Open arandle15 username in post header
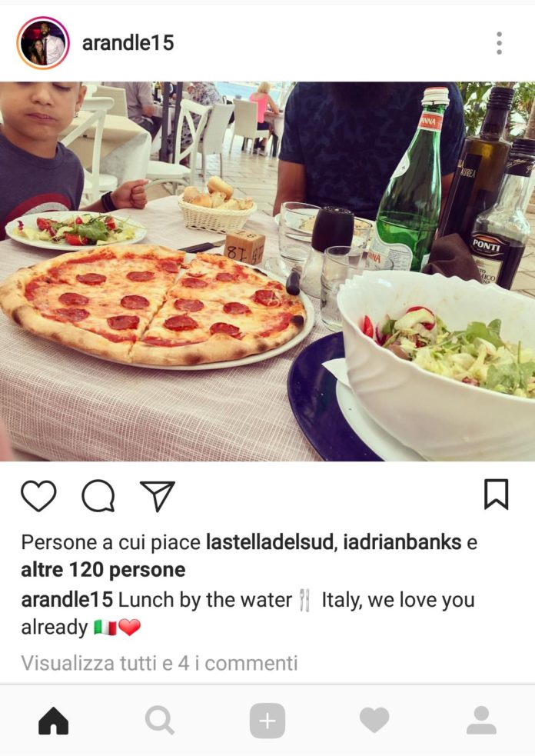Image resolution: width=535 pixels, height=756 pixels. coord(128,43)
